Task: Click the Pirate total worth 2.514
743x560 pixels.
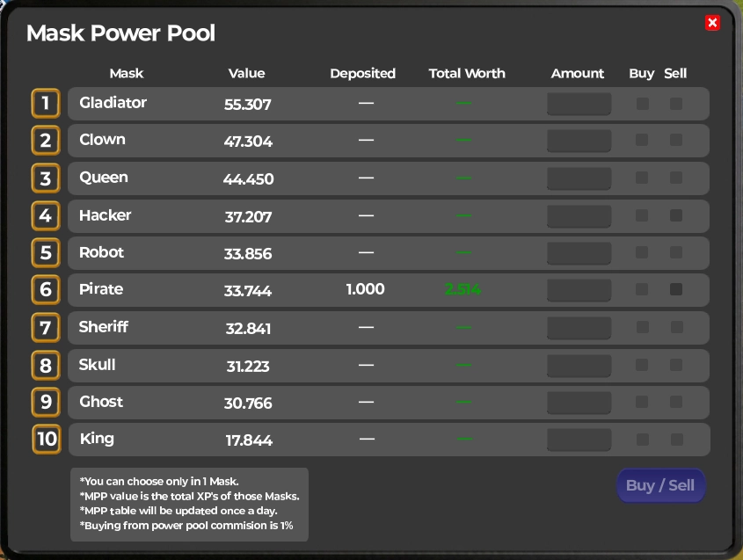Action: click(463, 289)
